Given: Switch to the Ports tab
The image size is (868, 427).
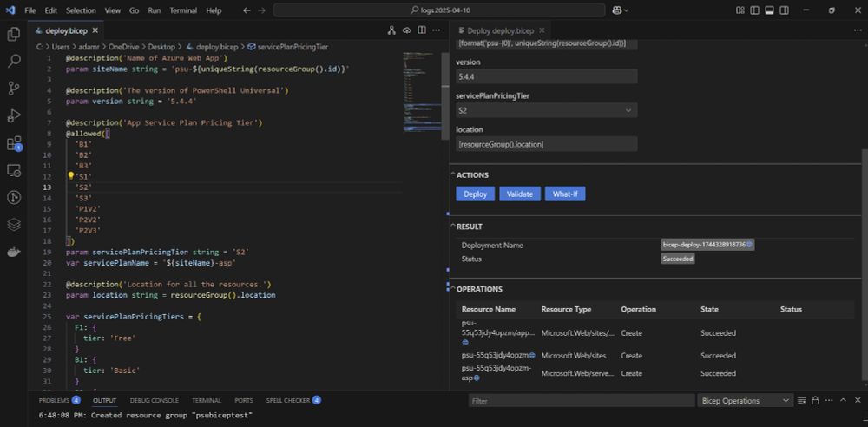Looking at the screenshot, I should (244, 400).
